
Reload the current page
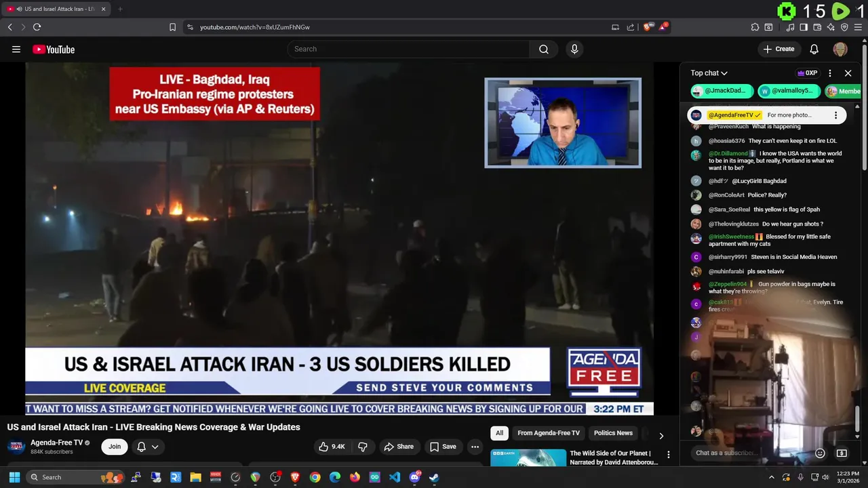coord(37,27)
